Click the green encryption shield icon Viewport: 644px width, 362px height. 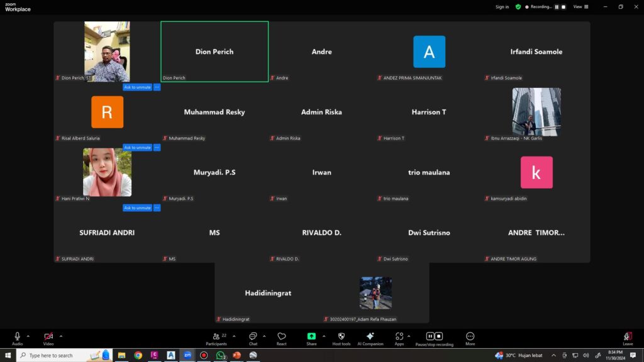coord(518,7)
